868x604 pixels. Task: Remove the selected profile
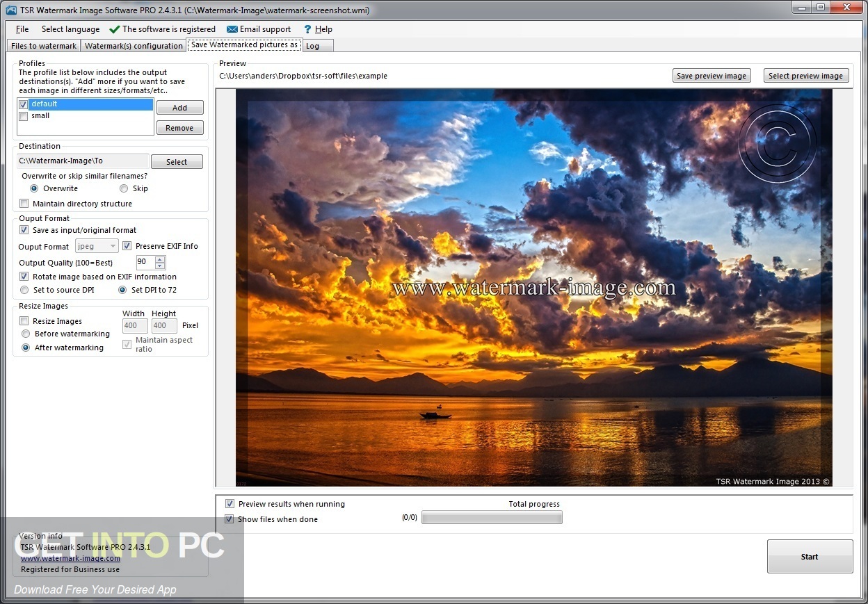coord(180,128)
